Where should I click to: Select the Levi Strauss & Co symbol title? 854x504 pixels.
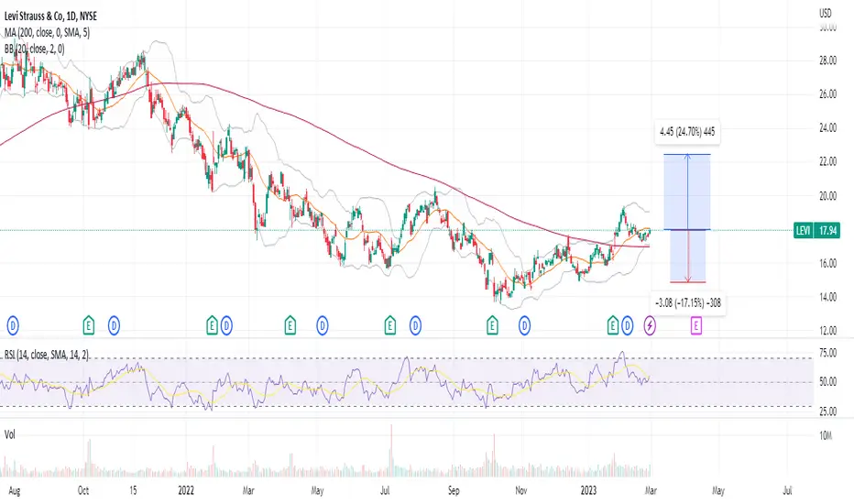(50, 16)
